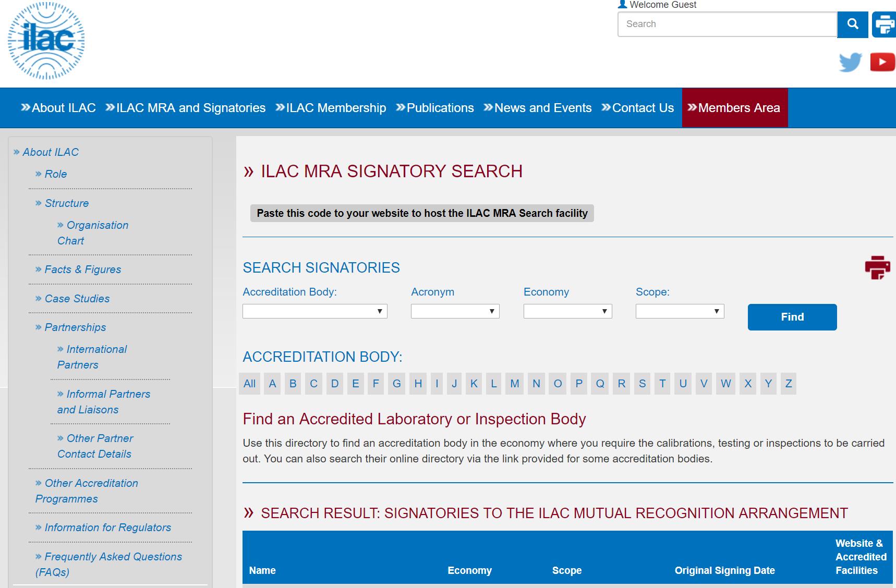Focus the Search input field
The width and height of the screenshot is (896, 588).
727,24
